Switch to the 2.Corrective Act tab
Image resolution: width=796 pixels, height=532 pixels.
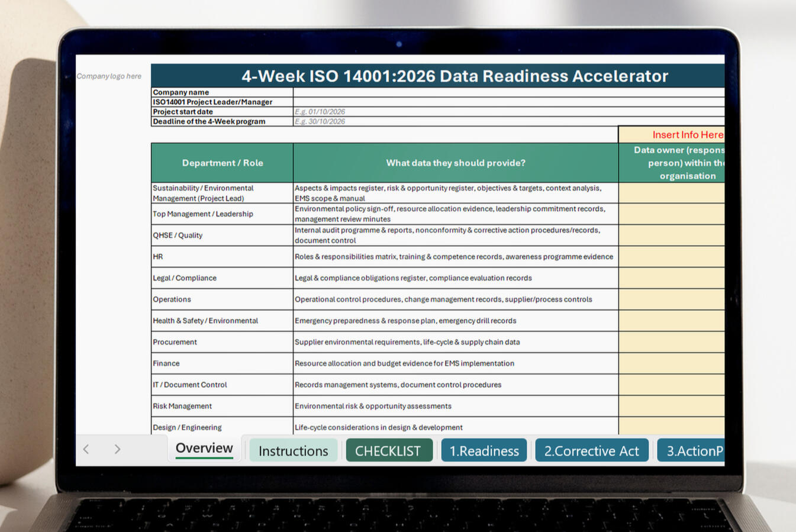tap(592, 451)
